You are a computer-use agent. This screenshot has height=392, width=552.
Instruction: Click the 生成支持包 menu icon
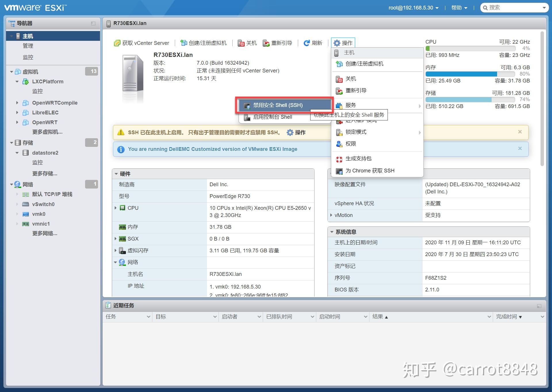(339, 159)
